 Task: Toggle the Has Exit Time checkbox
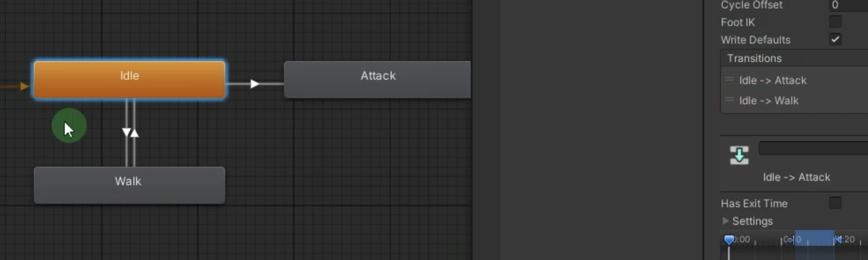click(835, 203)
